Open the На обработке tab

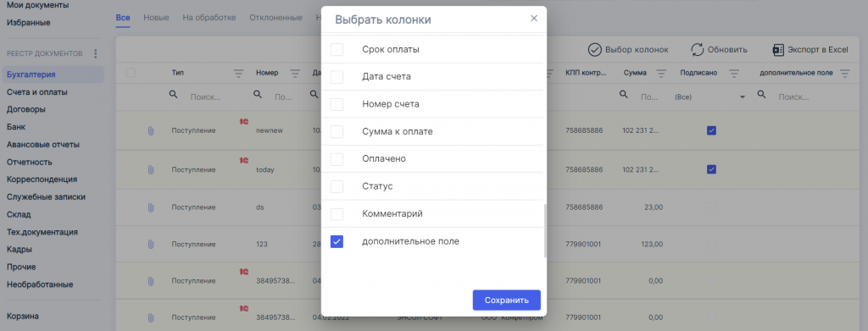(x=209, y=18)
